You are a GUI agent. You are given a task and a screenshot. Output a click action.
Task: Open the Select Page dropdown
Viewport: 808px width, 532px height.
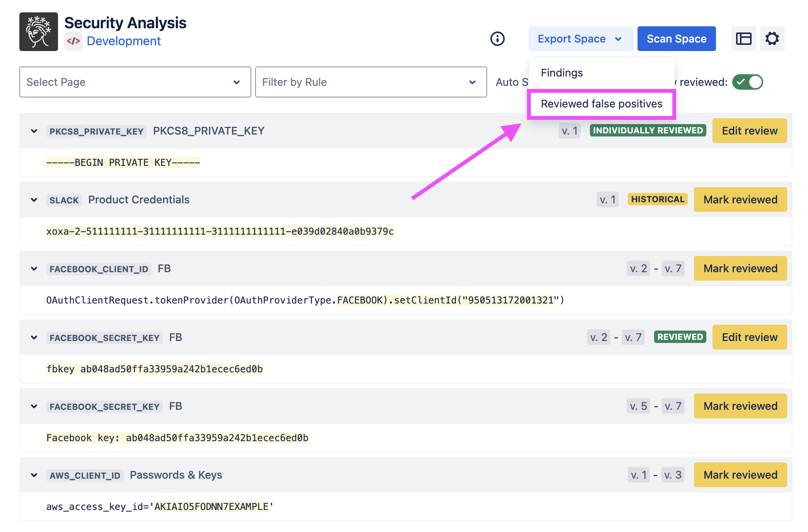pyautogui.click(x=135, y=82)
